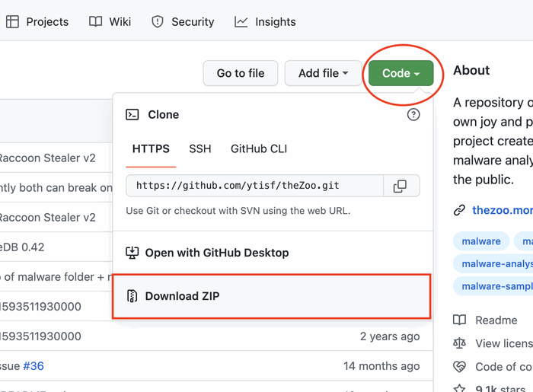
Task: Click the 'eDB 0.42' commit message
Action: point(22,247)
